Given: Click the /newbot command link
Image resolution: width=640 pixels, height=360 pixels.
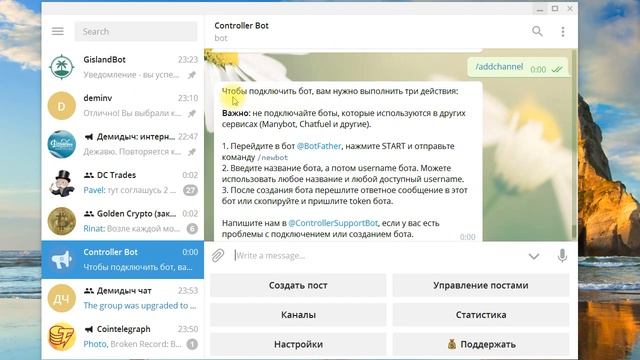Looking at the screenshot, I should (272, 157).
